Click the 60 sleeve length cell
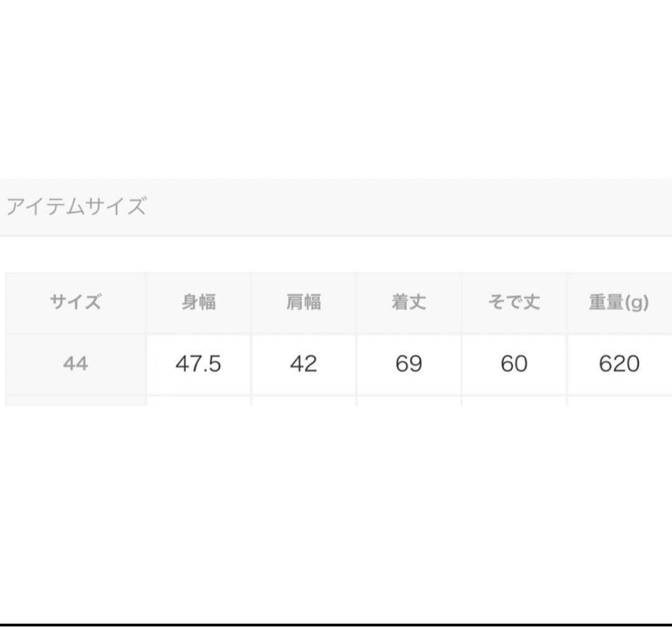Viewport: 672px width, 627px height. click(514, 364)
